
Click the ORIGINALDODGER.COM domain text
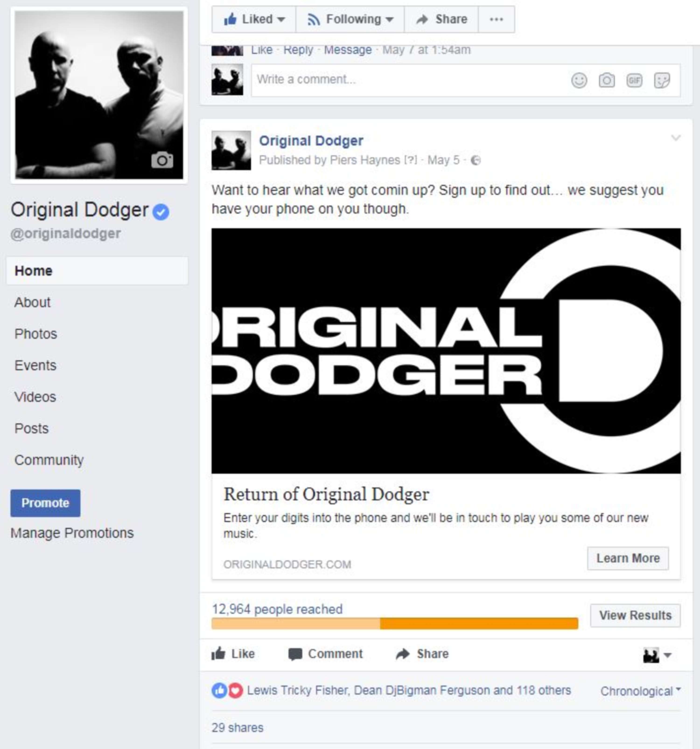pyautogui.click(x=287, y=565)
